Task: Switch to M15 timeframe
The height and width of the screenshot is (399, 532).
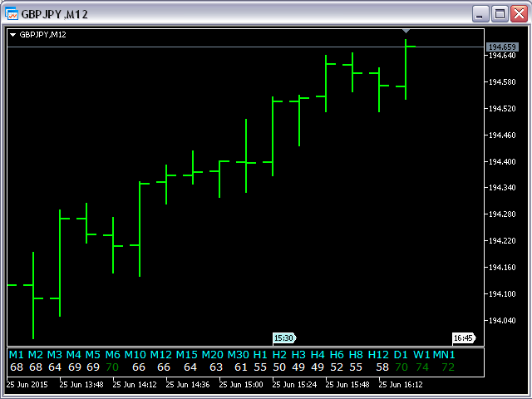Action: 186,355
